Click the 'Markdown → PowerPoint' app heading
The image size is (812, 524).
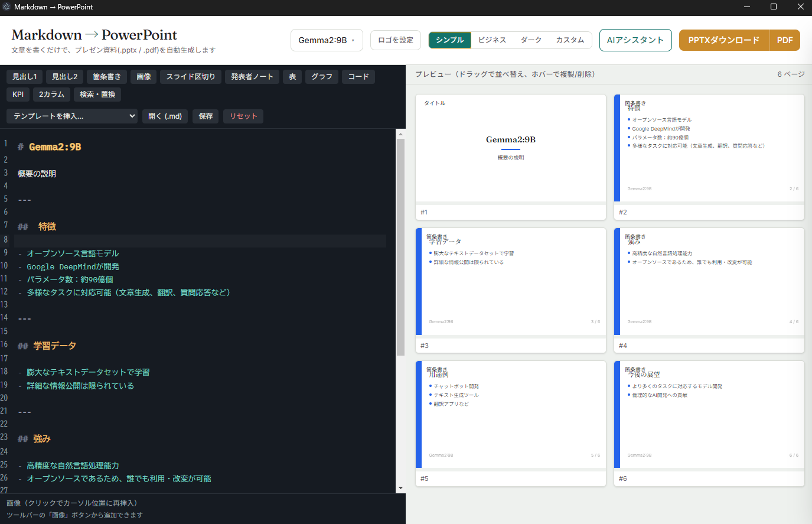(x=94, y=35)
